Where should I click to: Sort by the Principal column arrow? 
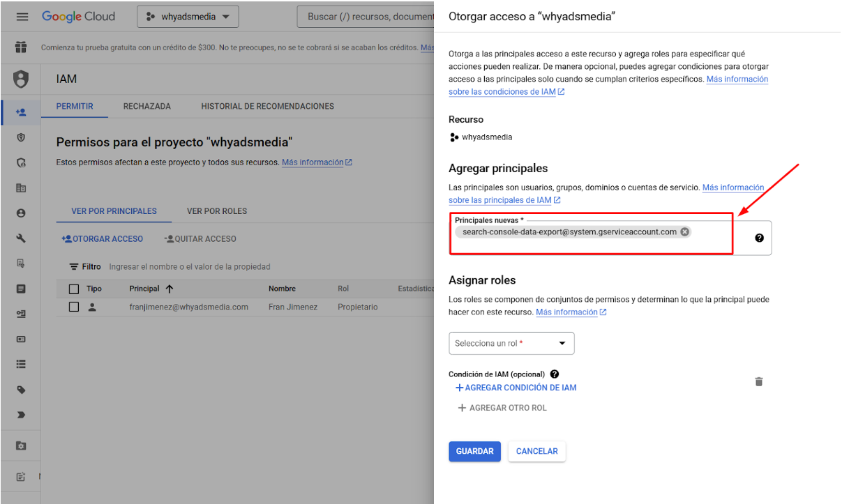click(x=170, y=289)
